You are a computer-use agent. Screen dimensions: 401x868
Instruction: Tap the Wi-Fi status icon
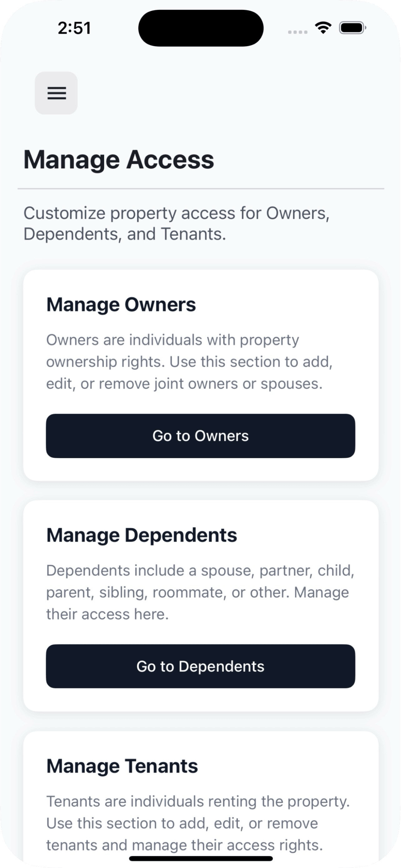(x=323, y=27)
